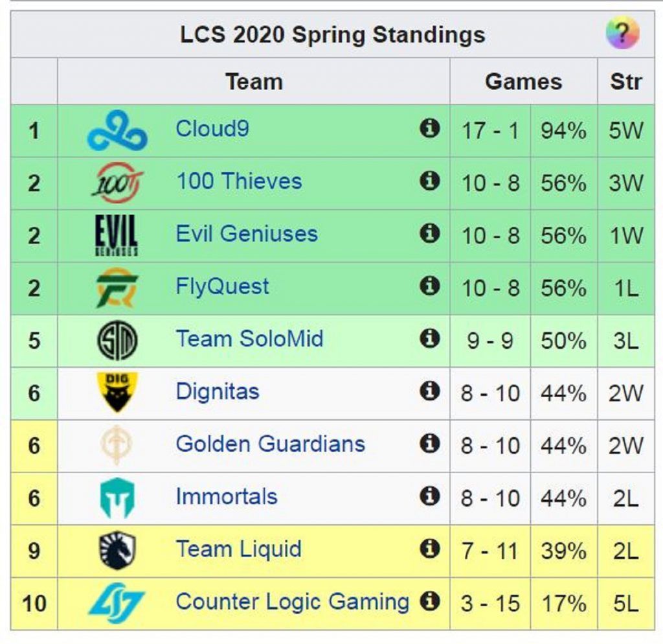Open the Cloud9 team link
The image size is (663, 644).
(212, 129)
